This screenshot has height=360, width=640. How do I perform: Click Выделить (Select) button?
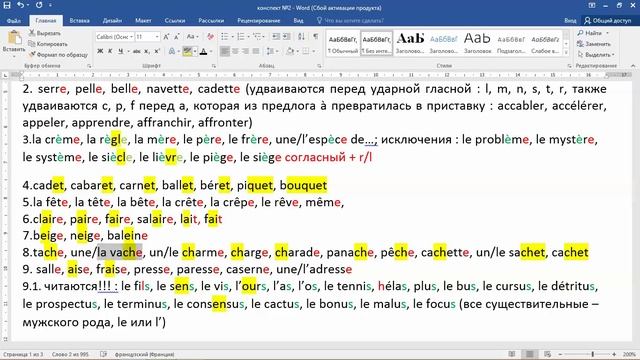(x=596, y=54)
